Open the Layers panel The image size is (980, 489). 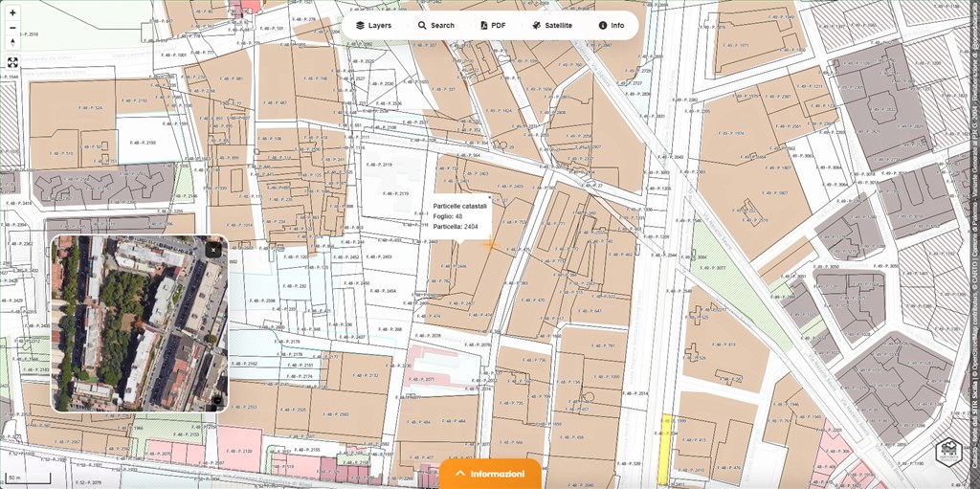(x=373, y=25)
